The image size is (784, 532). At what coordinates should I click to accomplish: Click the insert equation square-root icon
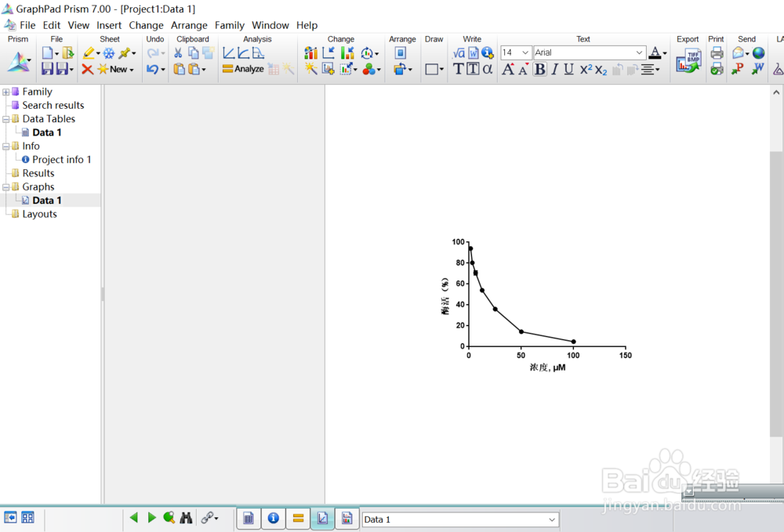point(459,53)
